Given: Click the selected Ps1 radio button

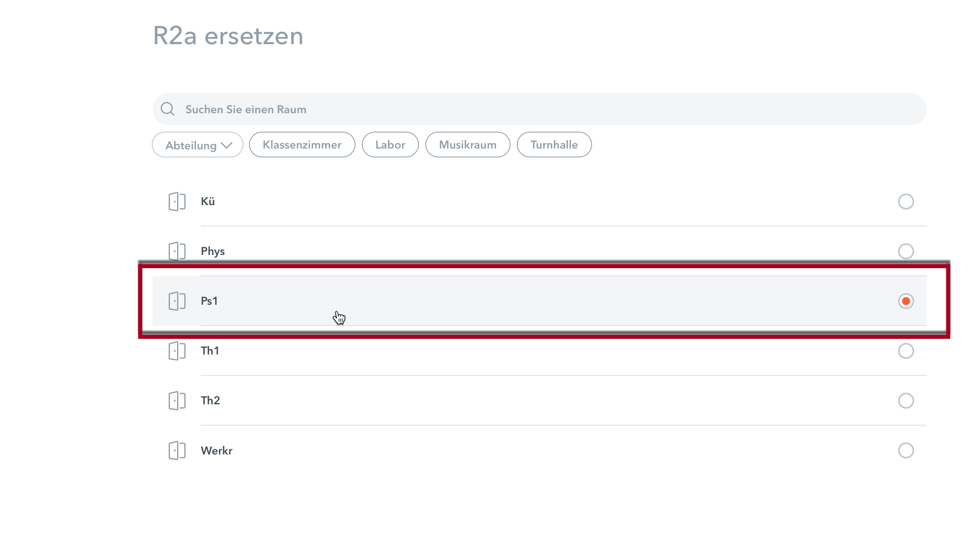Looking at the screenshot, I should click(x=906, y=301).
